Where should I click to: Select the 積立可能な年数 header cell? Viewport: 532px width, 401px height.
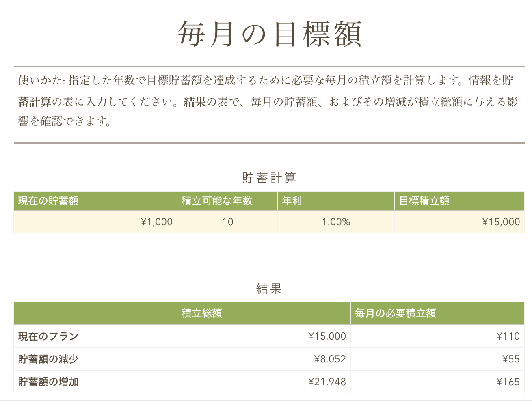(x=227, y=201)
